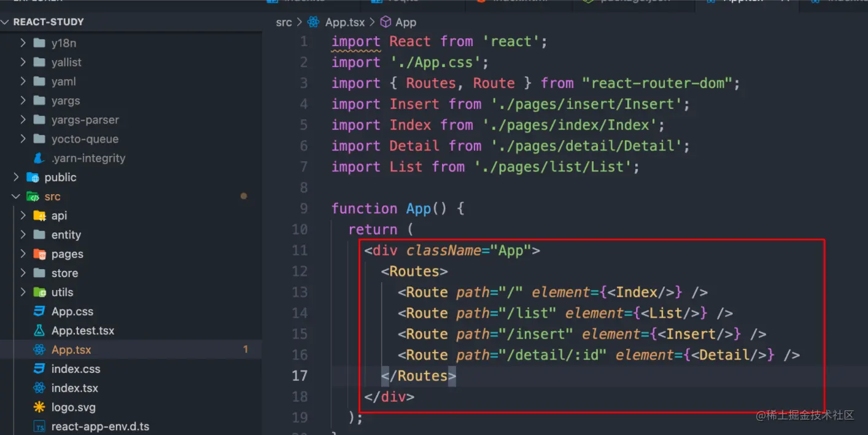
Task: Click the index.tsx React icon
Action: (39, 388)
